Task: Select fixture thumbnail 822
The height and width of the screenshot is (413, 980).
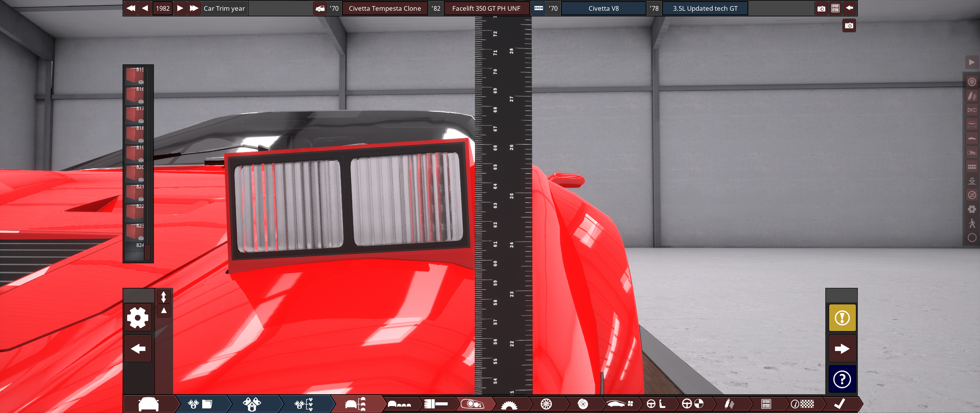Action: tap(135, 212)
